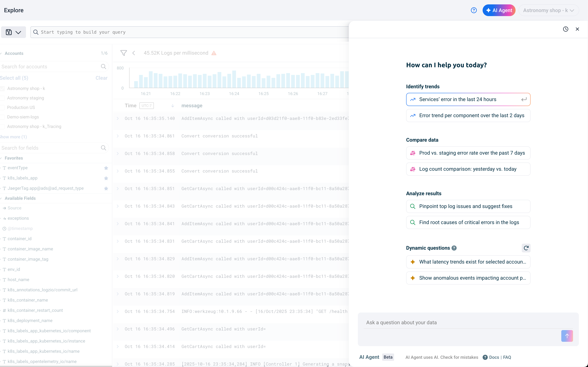This screenshot has height=367, width=588.
Task: Enable the Production US account checkbox
Action: (3, 107)
